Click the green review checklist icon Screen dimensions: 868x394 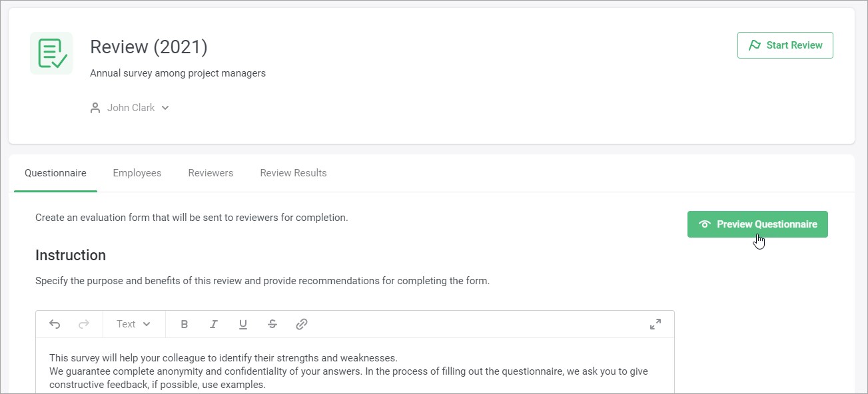(x=51, y=53)
